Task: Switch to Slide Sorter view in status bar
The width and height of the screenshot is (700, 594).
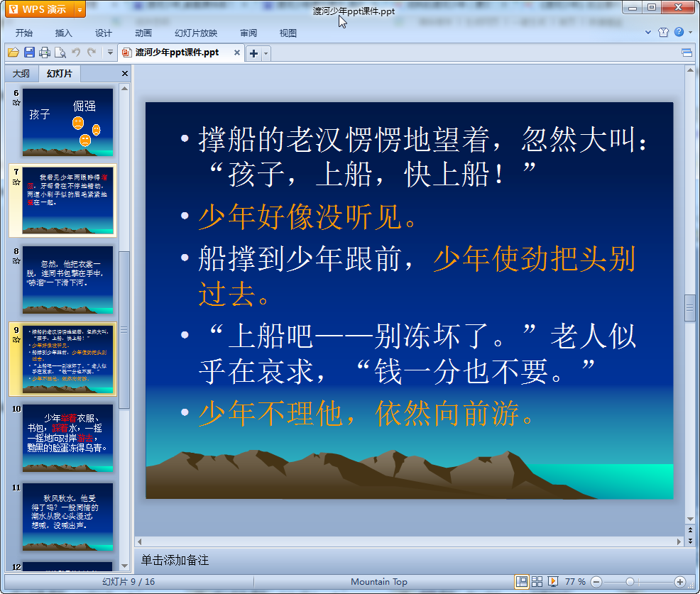Action: [537, 581]
